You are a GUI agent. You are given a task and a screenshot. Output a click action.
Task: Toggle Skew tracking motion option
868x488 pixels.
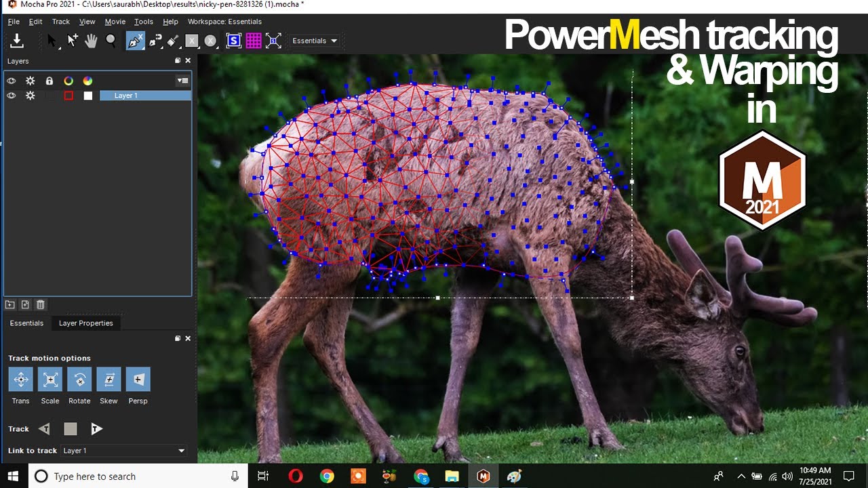tap(108, 380)
